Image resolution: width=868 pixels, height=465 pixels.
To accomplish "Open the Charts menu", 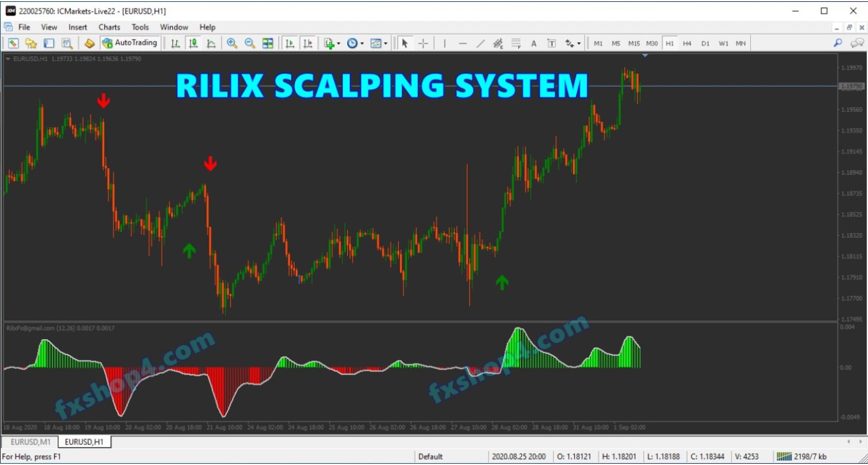I will click(x=109, y=27).
